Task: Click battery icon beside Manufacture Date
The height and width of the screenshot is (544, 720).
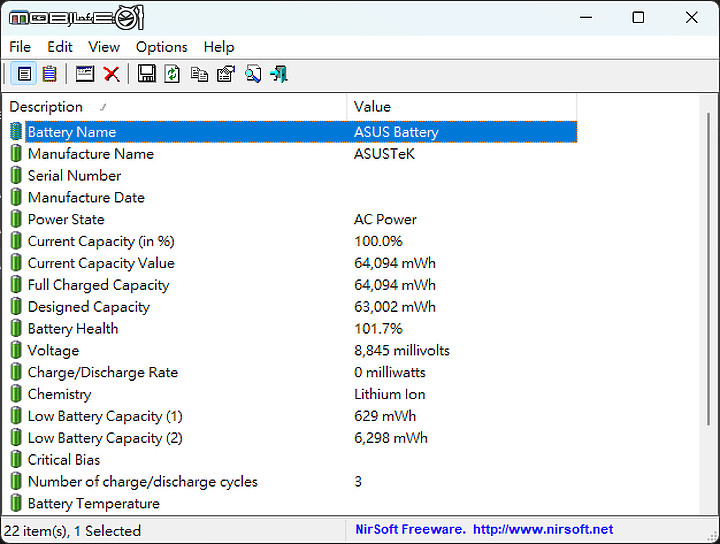Action: (x=16, y=197)
